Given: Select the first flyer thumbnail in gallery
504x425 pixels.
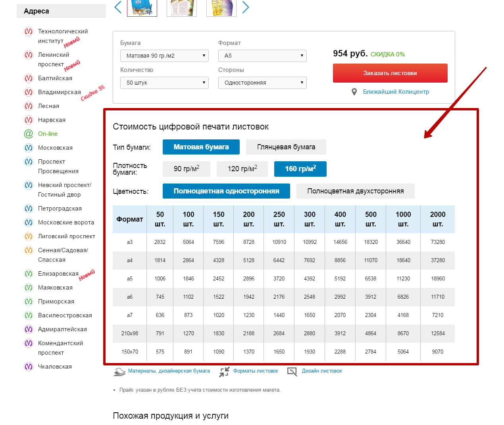Looking at the screenshot, I should coord(142,8).
